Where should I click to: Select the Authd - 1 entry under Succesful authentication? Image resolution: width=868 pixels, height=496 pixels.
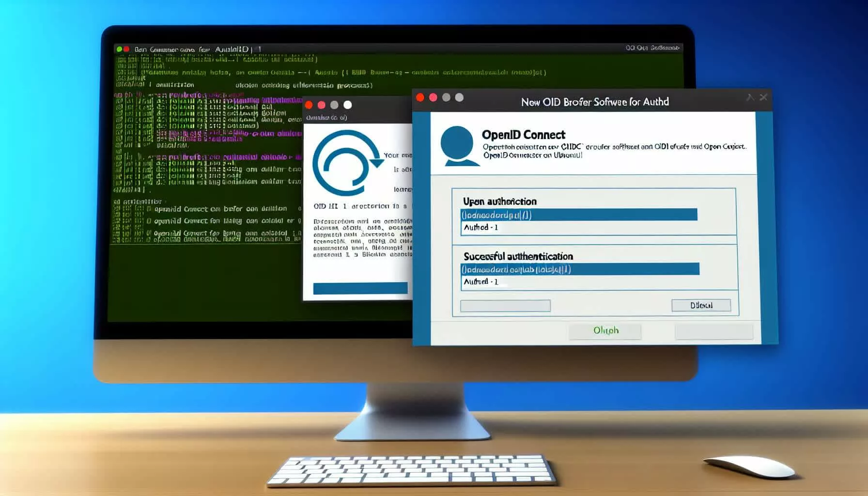coord(481,281)
